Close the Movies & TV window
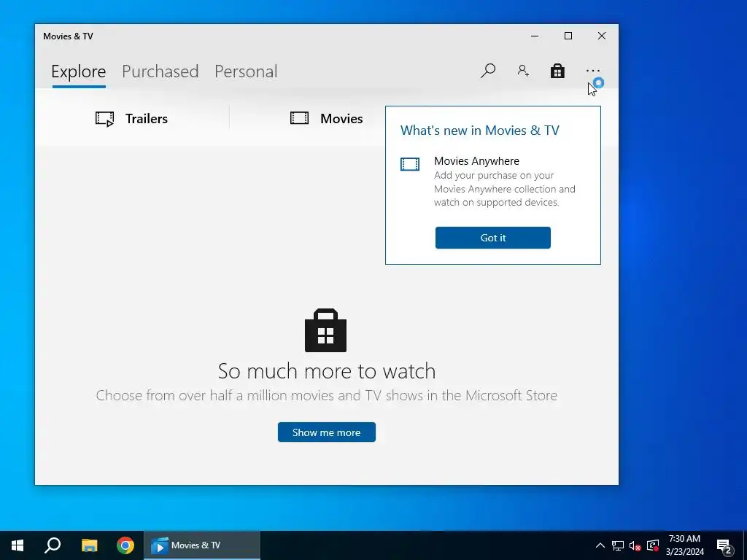This screenshot has height=560, width=747. 602,36
